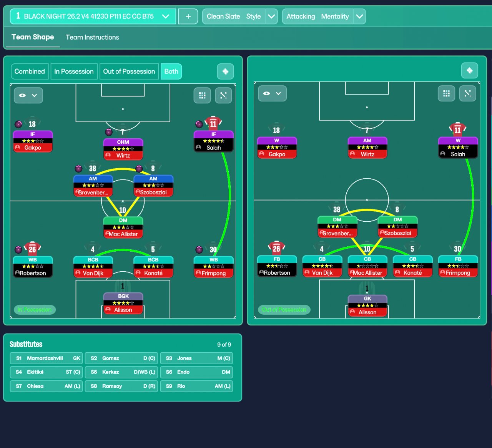
Task: Select Alisson's GK card on the Out of Possession pitch
Action: (x=367, y=306)
